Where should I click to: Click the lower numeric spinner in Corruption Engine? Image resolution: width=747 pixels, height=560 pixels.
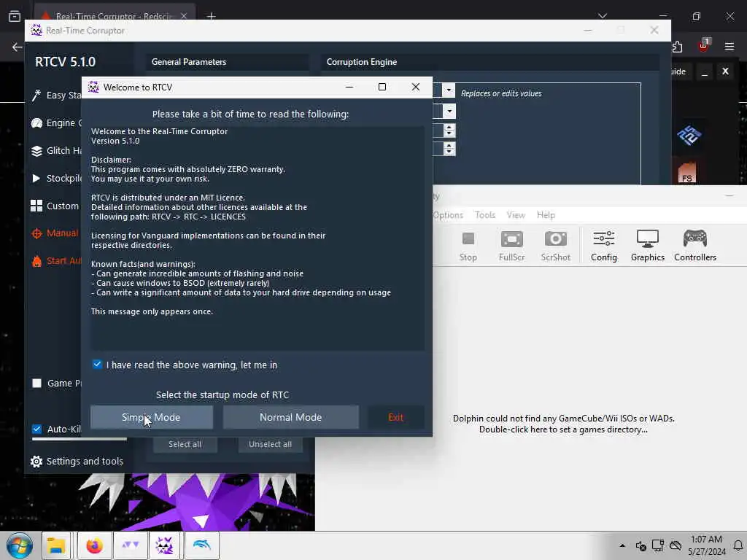[449, 149]
